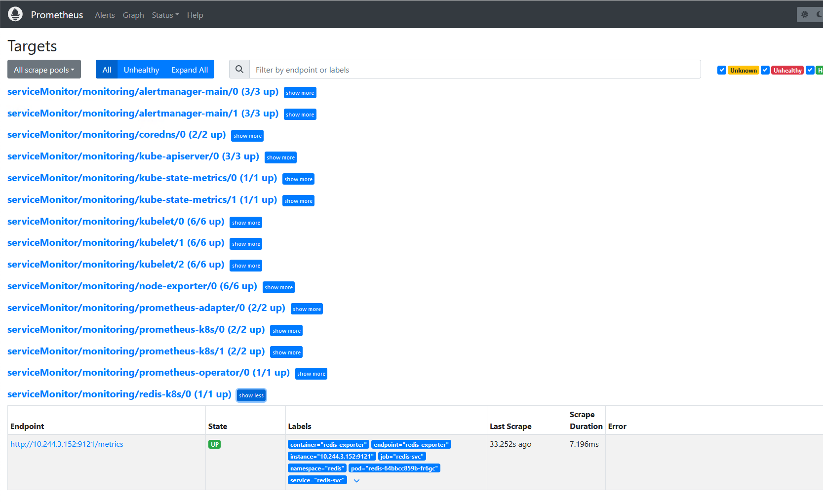Click the container="redis-exporter" label
The height and width of the screenshot is (504, 823).
pos(328,445)
